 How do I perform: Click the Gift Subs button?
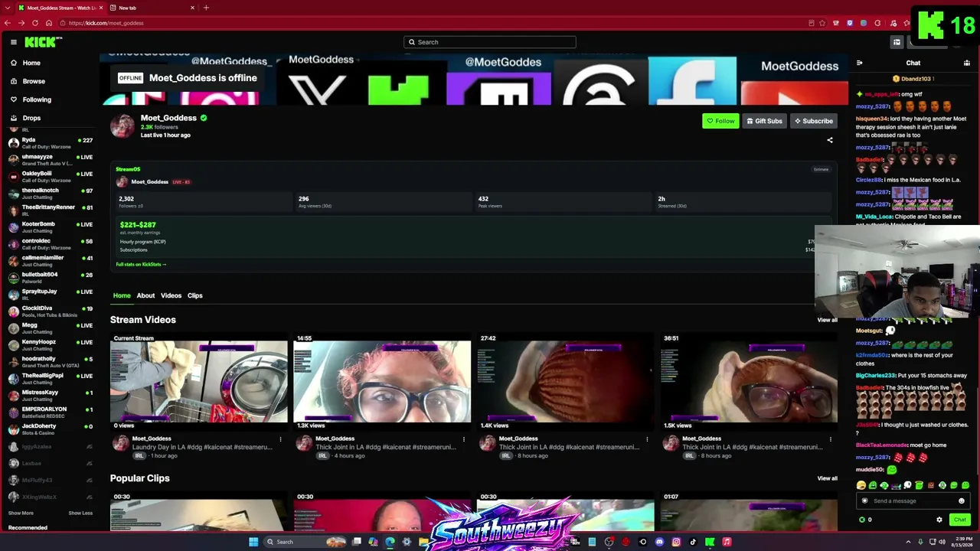point(765,121)
